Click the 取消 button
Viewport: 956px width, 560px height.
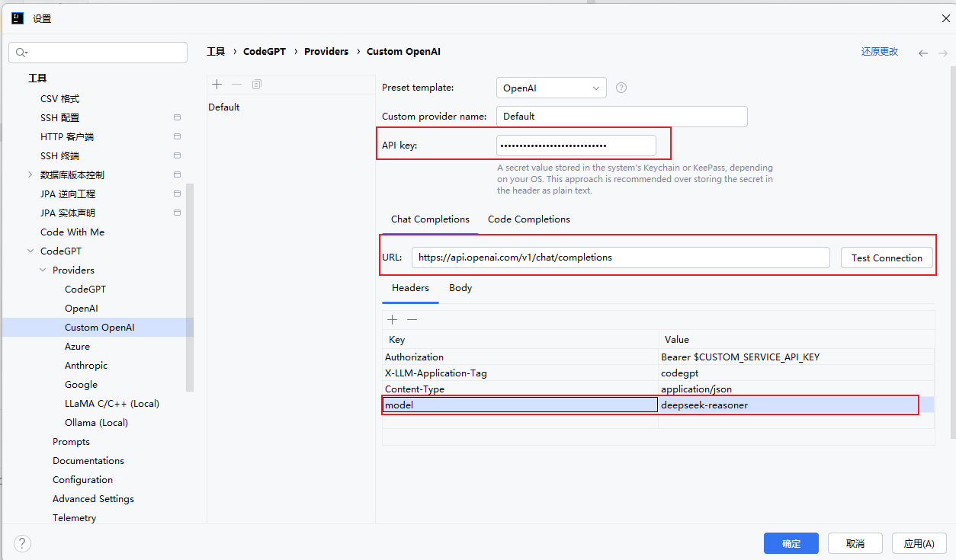pos(855,543)
